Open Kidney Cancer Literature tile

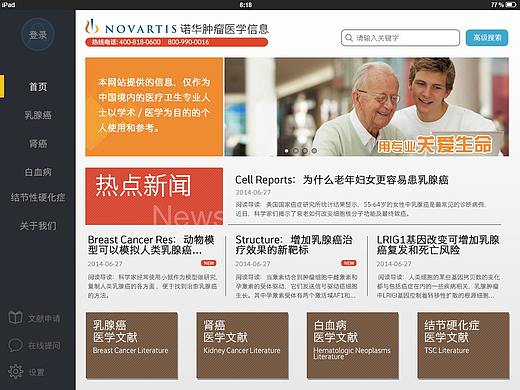(x=242, y=345)
